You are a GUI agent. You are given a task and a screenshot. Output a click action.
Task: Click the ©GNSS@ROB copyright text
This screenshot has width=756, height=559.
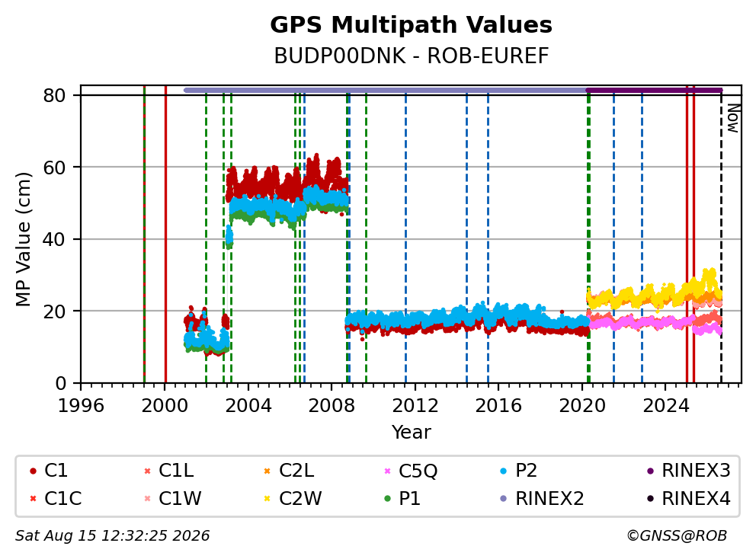(x=677, y=536)
